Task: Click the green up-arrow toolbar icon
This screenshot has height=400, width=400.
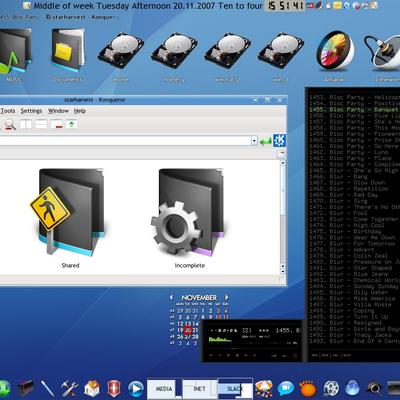Action: (x=72, y=125)
